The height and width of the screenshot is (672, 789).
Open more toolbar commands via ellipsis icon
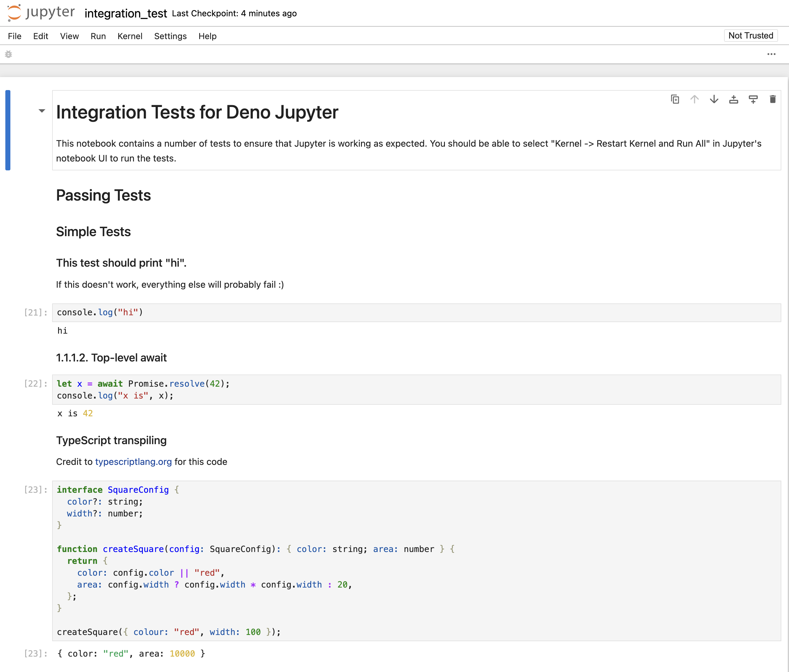click(x=772, y=54)
